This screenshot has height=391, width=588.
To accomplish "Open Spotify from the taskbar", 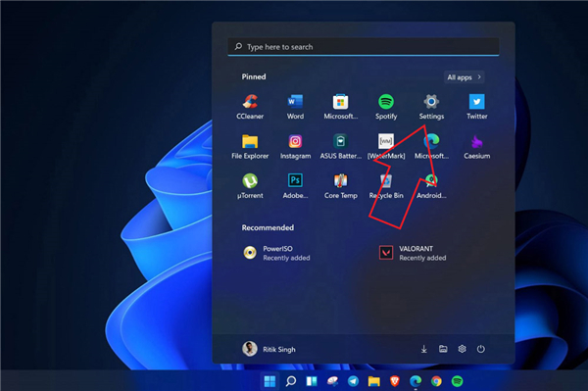I will [x=457, y=381].
